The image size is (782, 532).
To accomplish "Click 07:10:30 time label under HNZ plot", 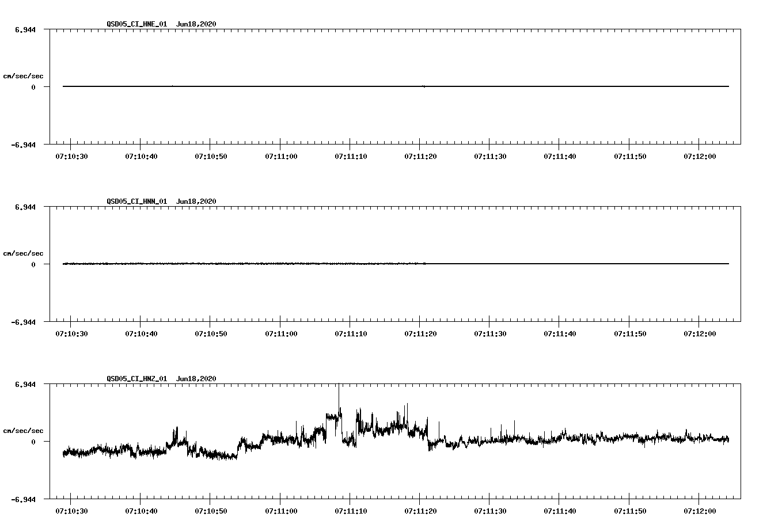I will (x=71, y=511).
